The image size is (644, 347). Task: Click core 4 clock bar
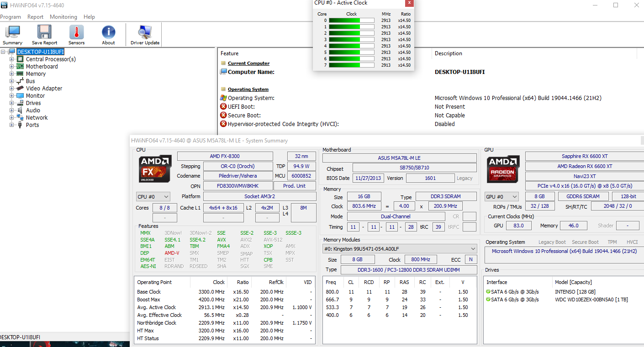(352, 46)
